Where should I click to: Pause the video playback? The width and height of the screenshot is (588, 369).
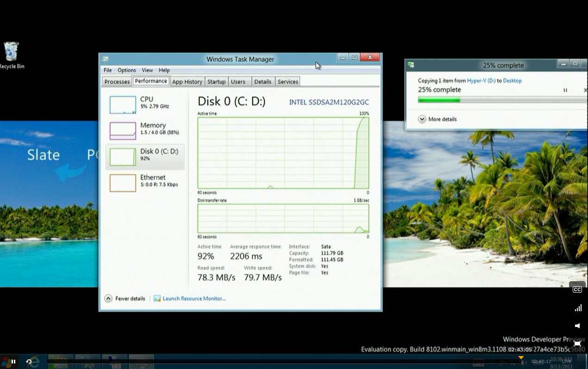[13, 362]
